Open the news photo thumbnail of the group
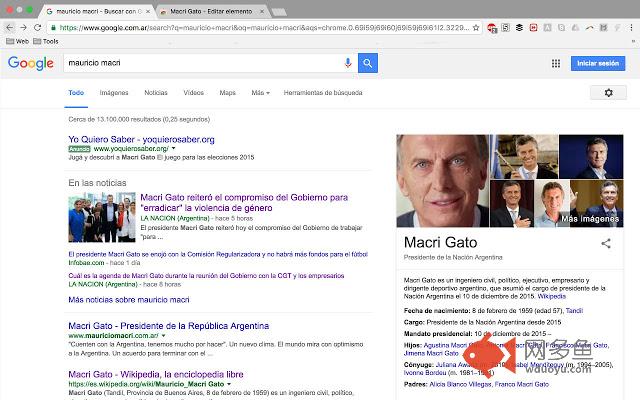 102,218
